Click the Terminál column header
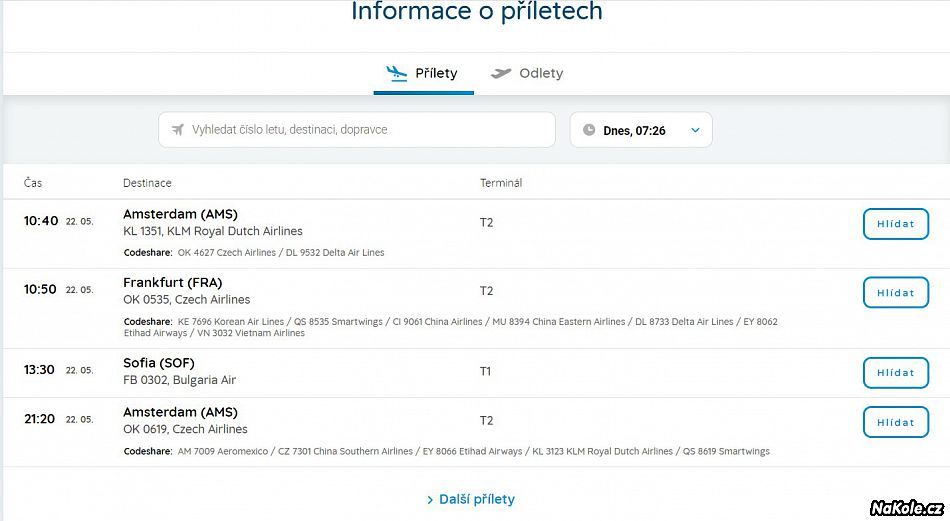The image size is (950, 521). (500, 183)
